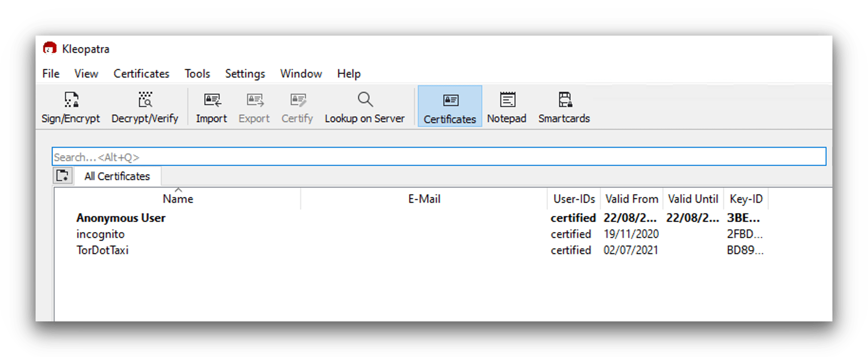Open the Smartcards view
The height and width of the screenshot is (357, 868).
pos(564,107)
